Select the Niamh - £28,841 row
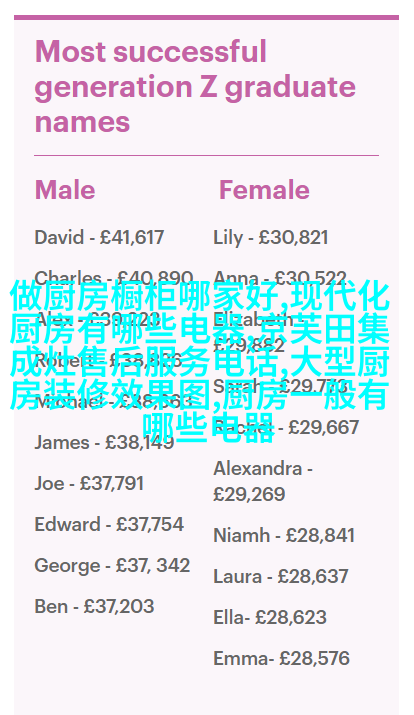The width and height of the screenshot is (414, 715). (284, 535)
